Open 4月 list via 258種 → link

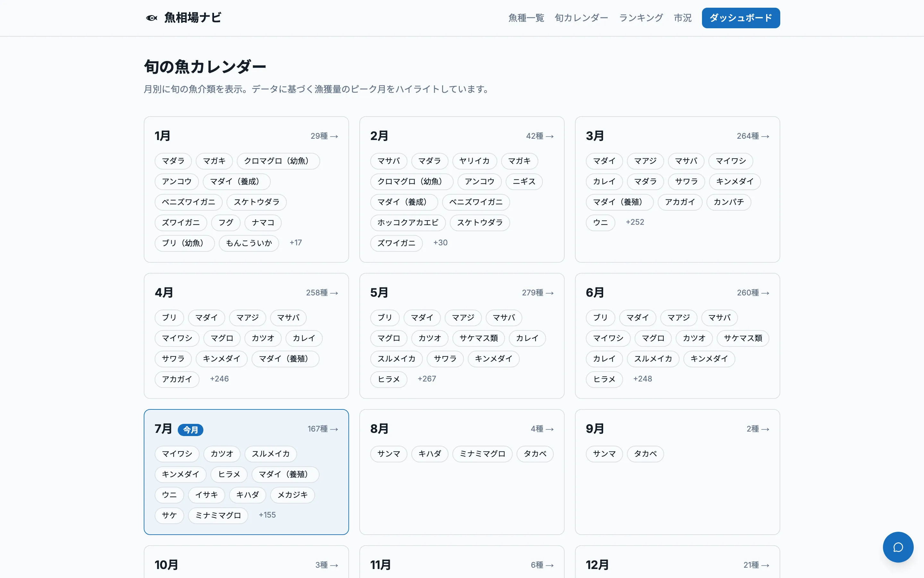click(322, 293)
